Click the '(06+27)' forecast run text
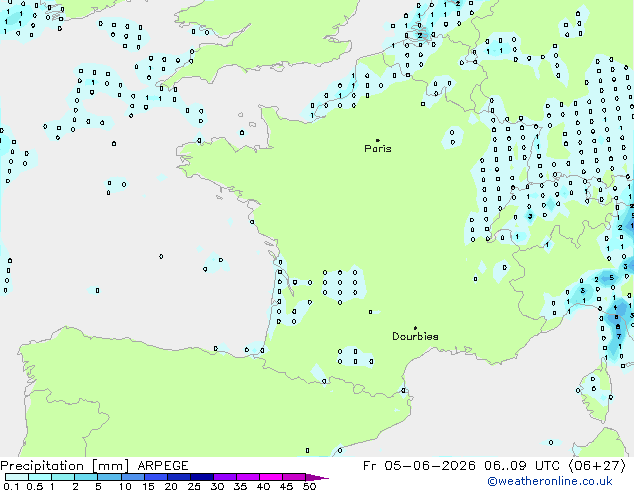Screen dimensions: 634x490 click(x=597, y=466)
